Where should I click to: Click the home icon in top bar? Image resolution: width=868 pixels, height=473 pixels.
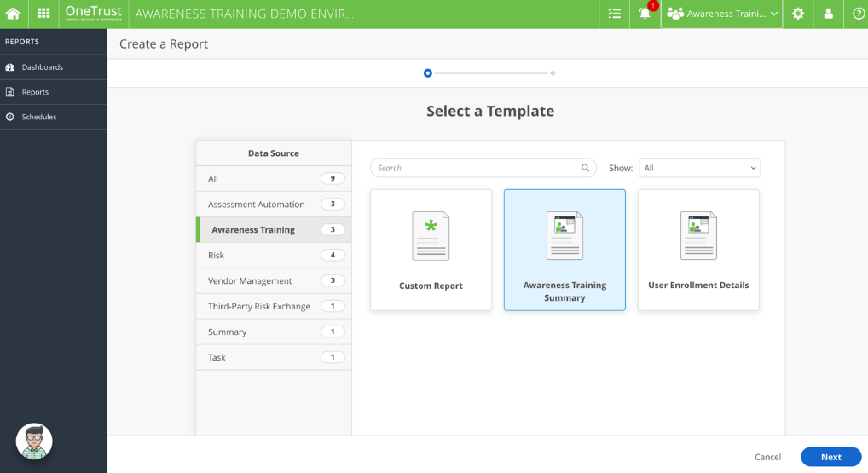[x=14, y=14]
